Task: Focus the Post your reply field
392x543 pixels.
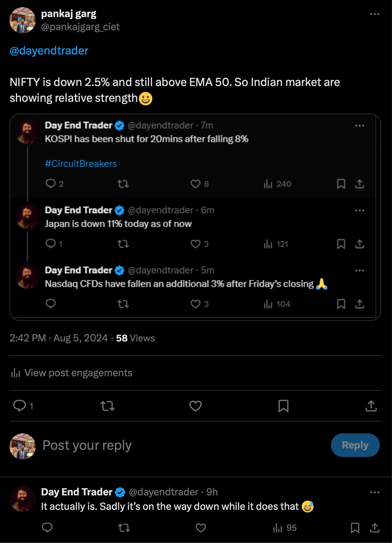Action: pyautogui.click(x=184, y=445)
